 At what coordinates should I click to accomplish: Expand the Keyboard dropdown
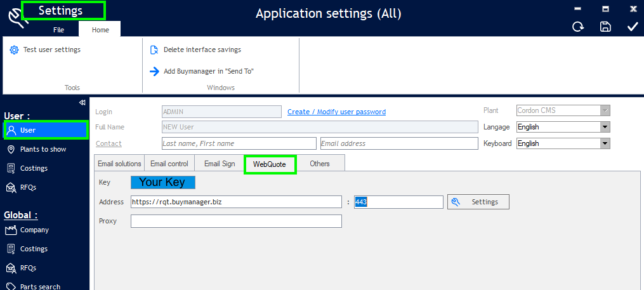point(605,143)
